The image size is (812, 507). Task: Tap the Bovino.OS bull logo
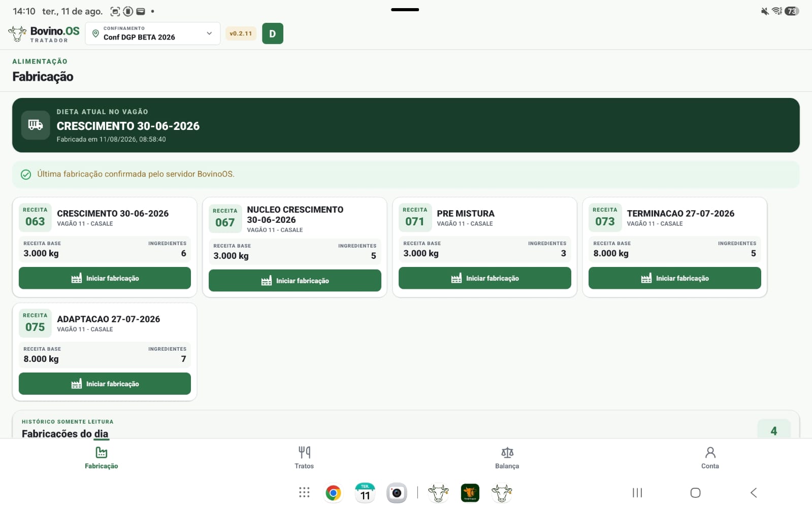pyautogui.click(x=17, y=33)
